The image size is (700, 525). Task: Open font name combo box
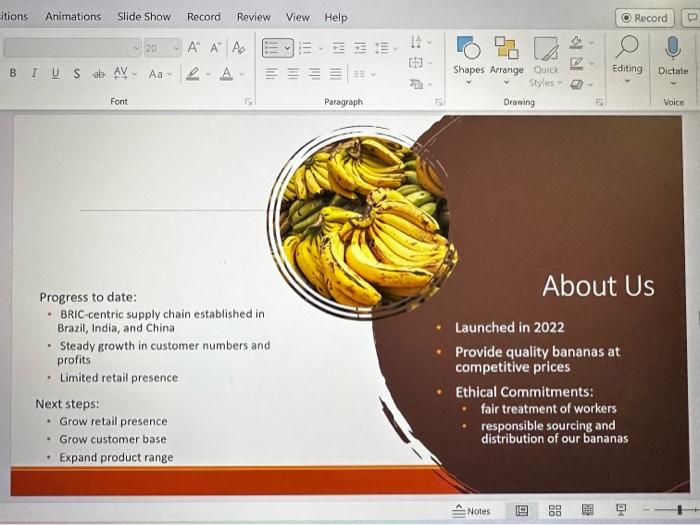point(73,48)
